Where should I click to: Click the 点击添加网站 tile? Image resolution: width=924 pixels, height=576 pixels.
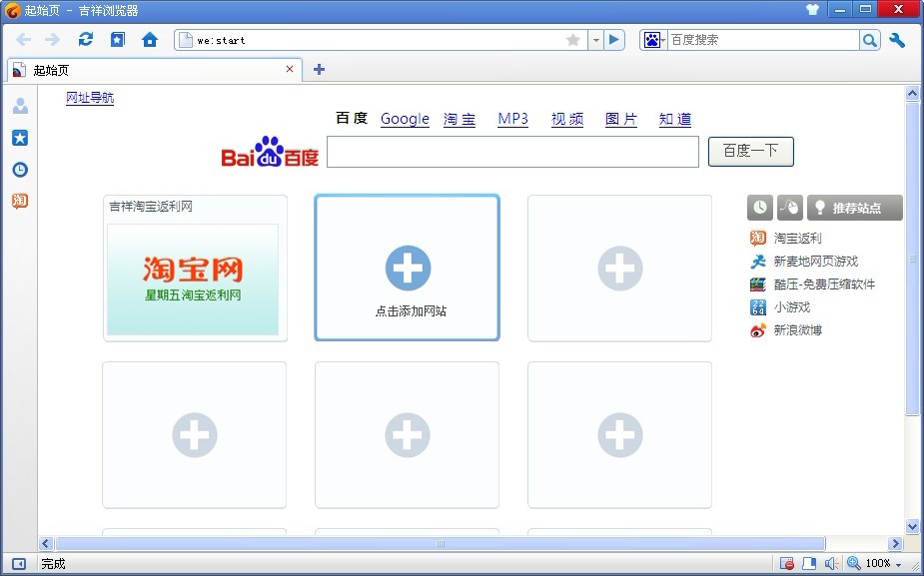pyautogui.click(x=408, y=268)
